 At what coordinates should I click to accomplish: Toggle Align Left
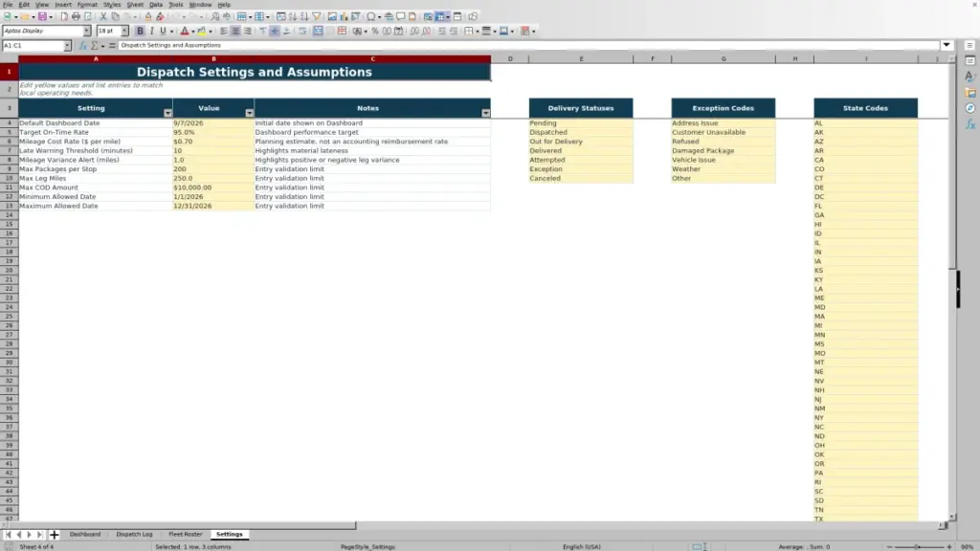coord(224,31)
